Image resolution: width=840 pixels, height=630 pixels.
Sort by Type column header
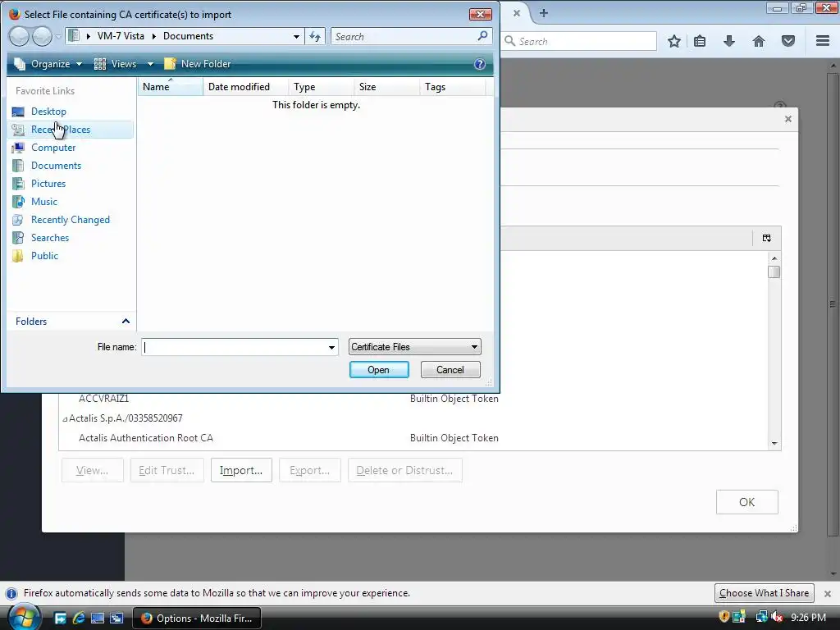[322, 87]
